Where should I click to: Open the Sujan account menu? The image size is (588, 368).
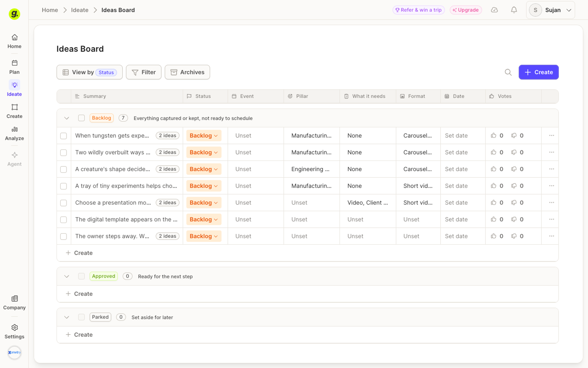551,10
